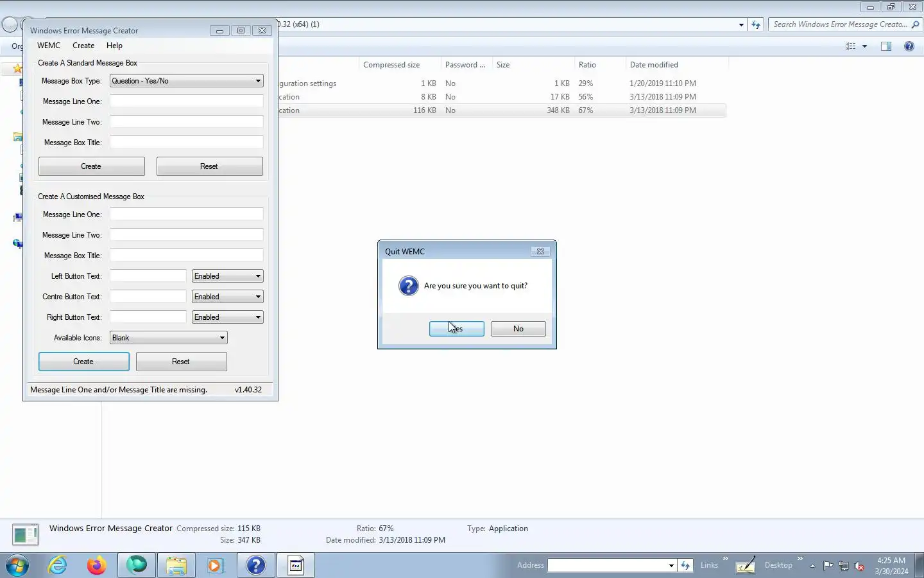Click the Explorer address bar refresh icon
The image size is (924, 578).
(x=756, y=24)
